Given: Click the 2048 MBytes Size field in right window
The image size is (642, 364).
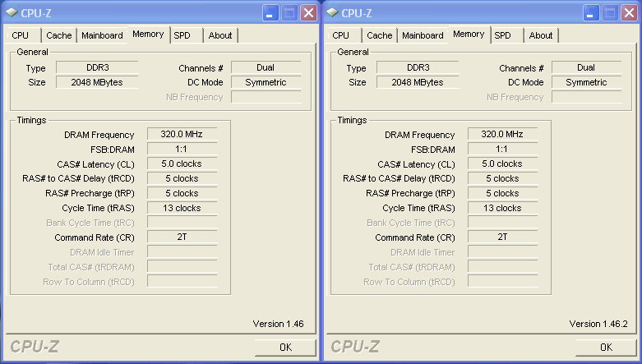Looking at the screenshot, I should coord(418,82).
